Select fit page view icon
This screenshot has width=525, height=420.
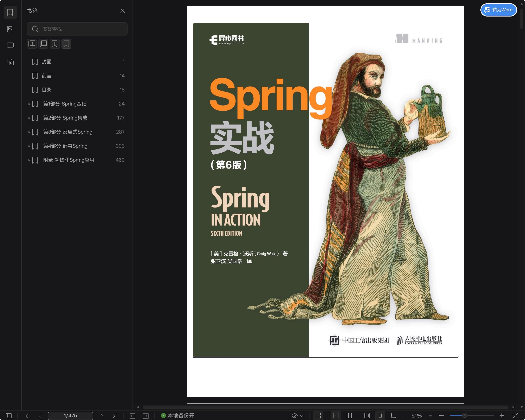tap(380, 416)
